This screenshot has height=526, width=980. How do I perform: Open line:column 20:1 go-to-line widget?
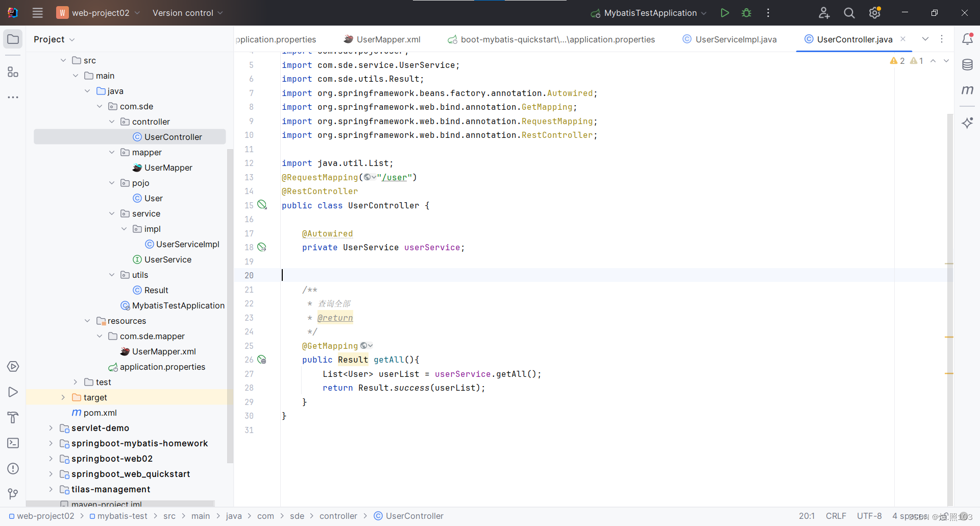tap(806, 516)
